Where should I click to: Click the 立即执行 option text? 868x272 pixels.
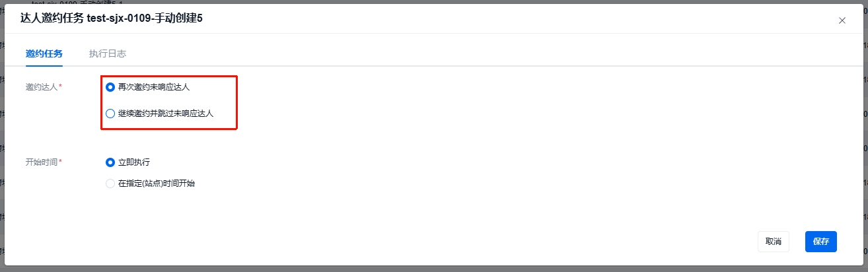138,162
